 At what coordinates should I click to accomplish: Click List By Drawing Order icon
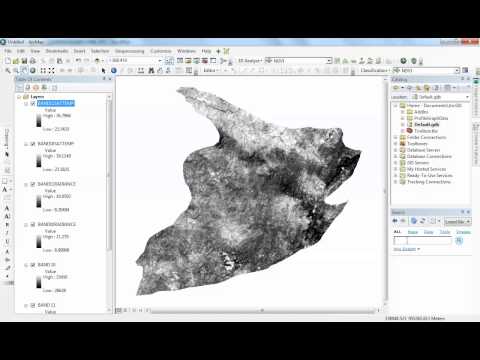20,87
